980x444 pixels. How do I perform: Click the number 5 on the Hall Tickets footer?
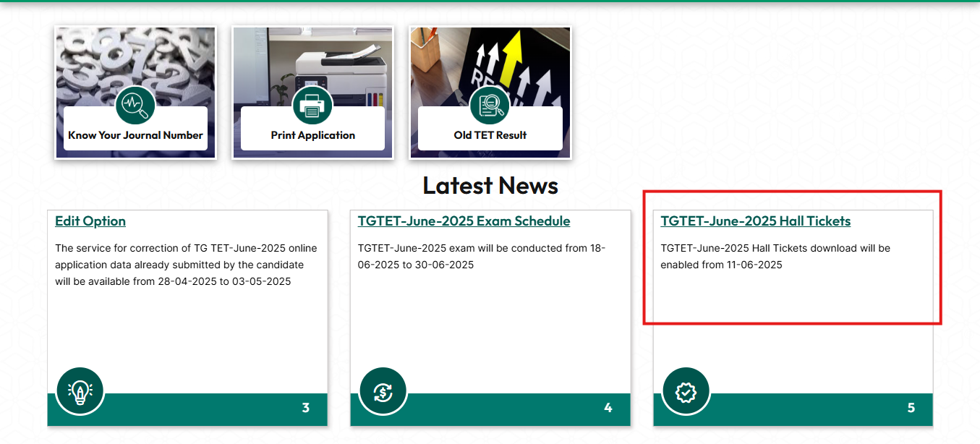pos(911,407)
